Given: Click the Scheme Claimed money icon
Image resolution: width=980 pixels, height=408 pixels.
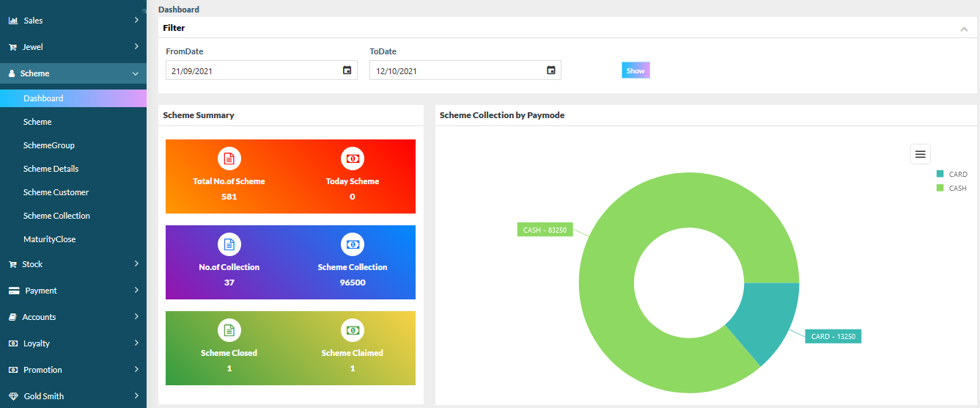Looking at the screenshot, I should pos(353,330).
